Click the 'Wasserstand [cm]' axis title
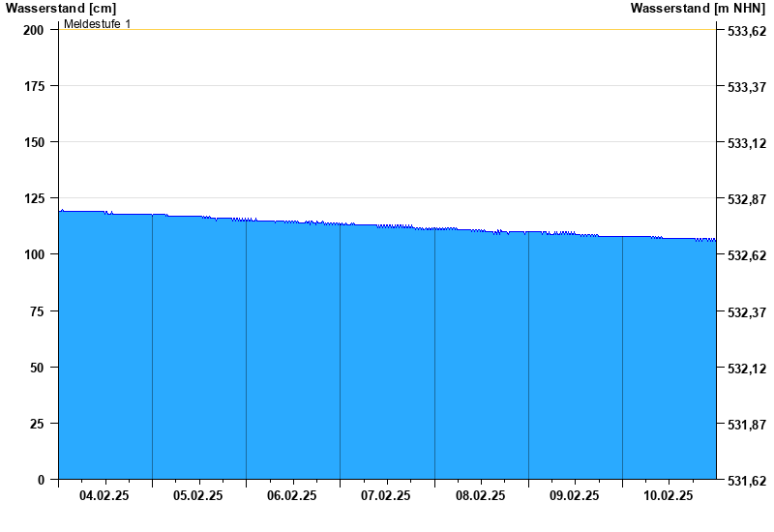This screenshot has height=532, width=774. [60, 9]
